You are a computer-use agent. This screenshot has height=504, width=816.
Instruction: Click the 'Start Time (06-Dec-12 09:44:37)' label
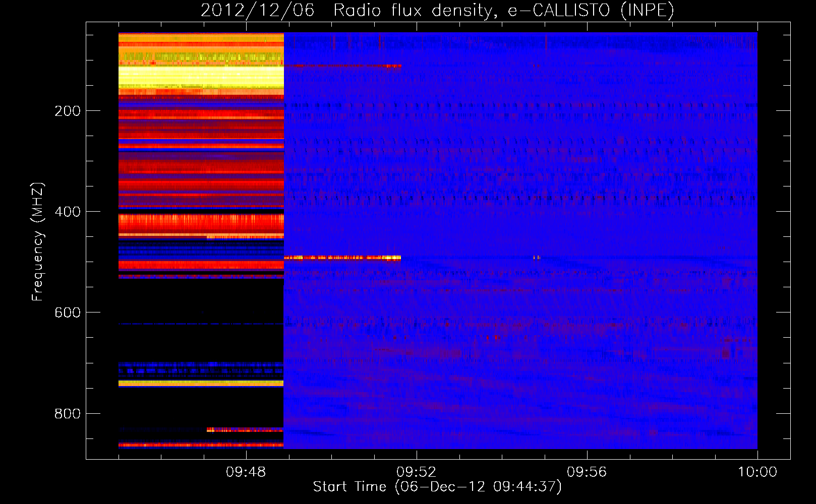pos(437,487)
